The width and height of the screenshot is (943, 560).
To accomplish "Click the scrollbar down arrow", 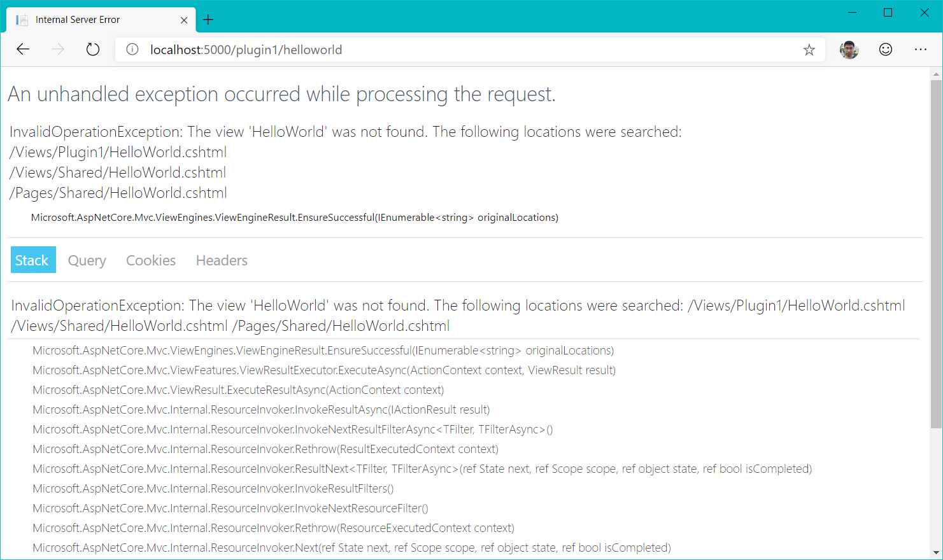I will [x=936, y=553].
